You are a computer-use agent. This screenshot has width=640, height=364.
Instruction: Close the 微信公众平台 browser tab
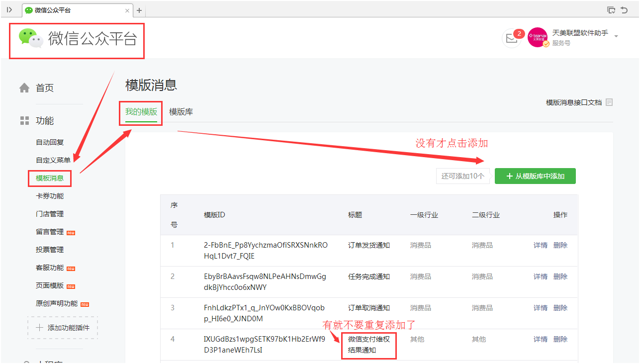tap(127, 10)
